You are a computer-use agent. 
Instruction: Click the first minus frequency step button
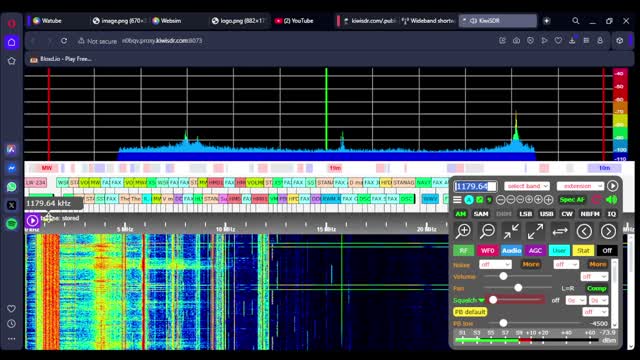tap(500, 200)
